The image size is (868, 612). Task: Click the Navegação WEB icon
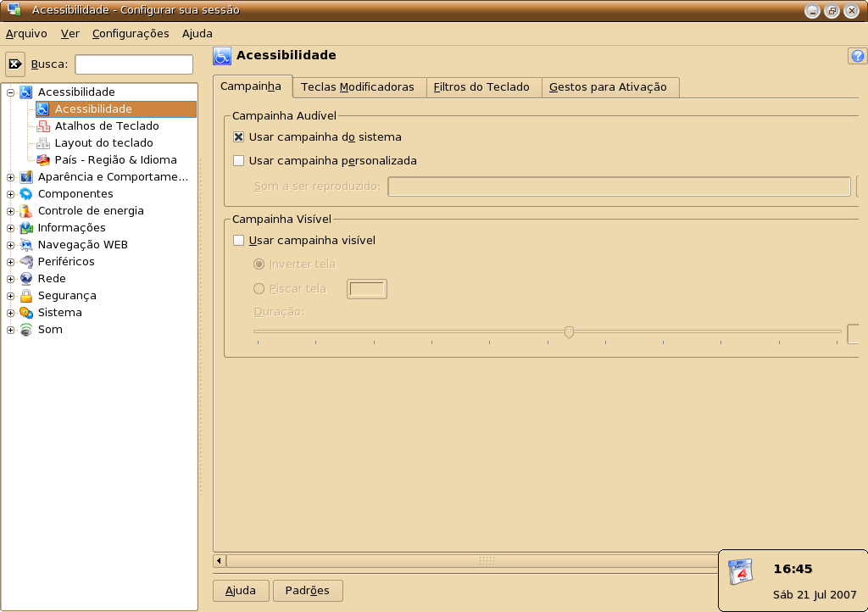[x=26, y=245]
